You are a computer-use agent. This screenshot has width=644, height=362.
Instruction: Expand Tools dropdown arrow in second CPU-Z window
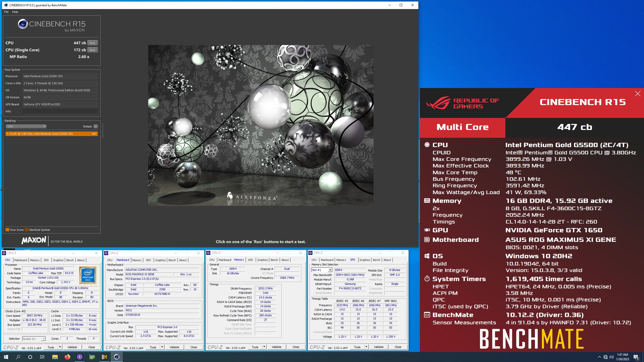[162, 347]
